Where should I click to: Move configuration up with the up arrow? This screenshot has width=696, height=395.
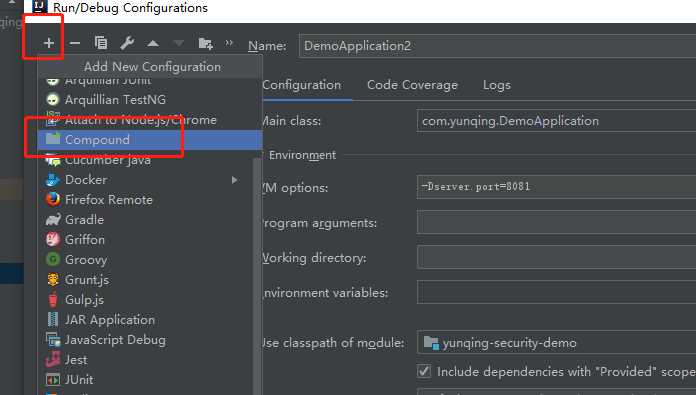(x=153, y=43)
